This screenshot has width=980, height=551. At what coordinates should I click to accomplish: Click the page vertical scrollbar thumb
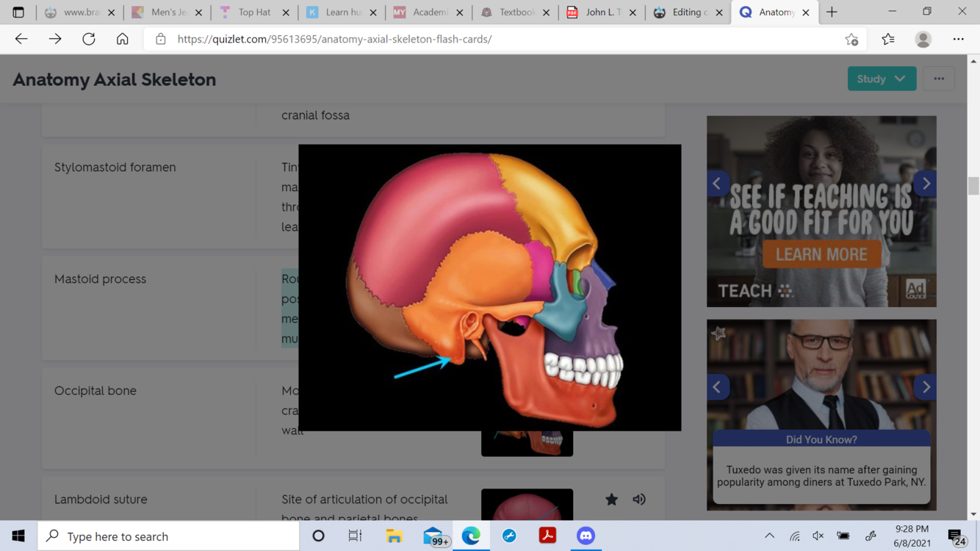click(x=973, y=186)
